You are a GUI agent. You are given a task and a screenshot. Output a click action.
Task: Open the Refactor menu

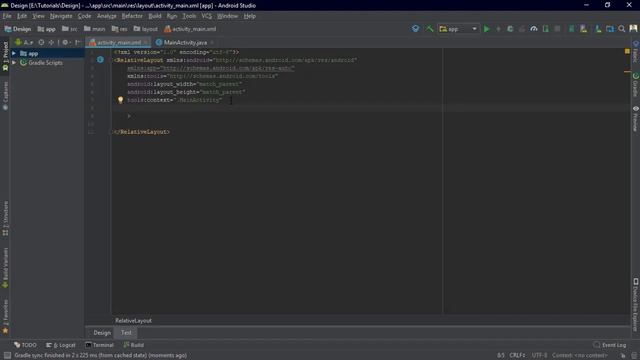coord(132,16)
